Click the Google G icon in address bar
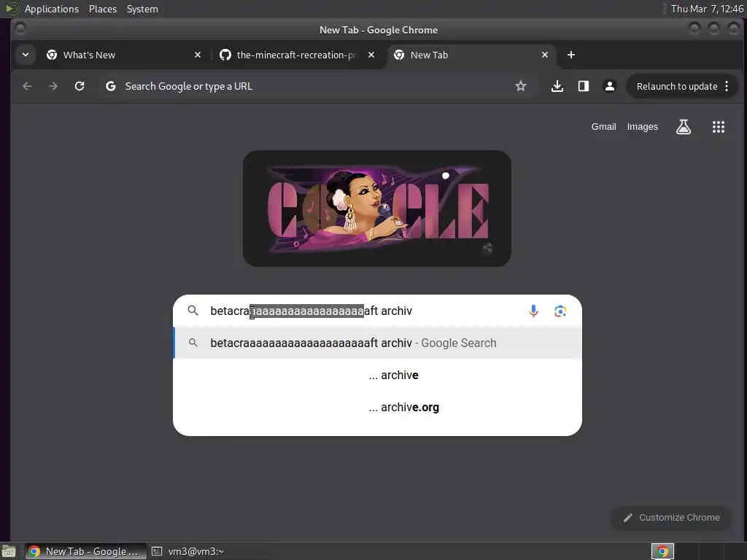 111,86
